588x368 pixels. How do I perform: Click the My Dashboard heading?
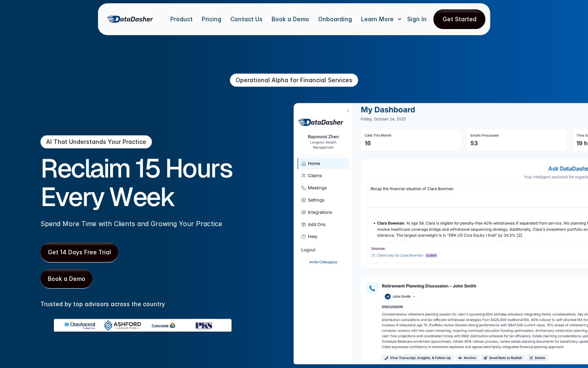coord(388,110)
